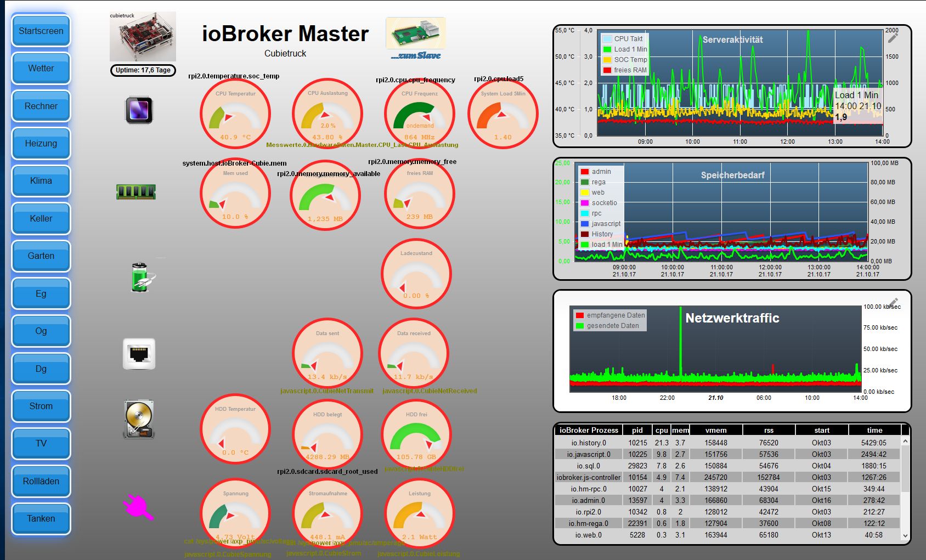The height and width of the screenshot is (560, 926).
Task: Click the hard disk drive icon
Action: [x=138, y=420]
